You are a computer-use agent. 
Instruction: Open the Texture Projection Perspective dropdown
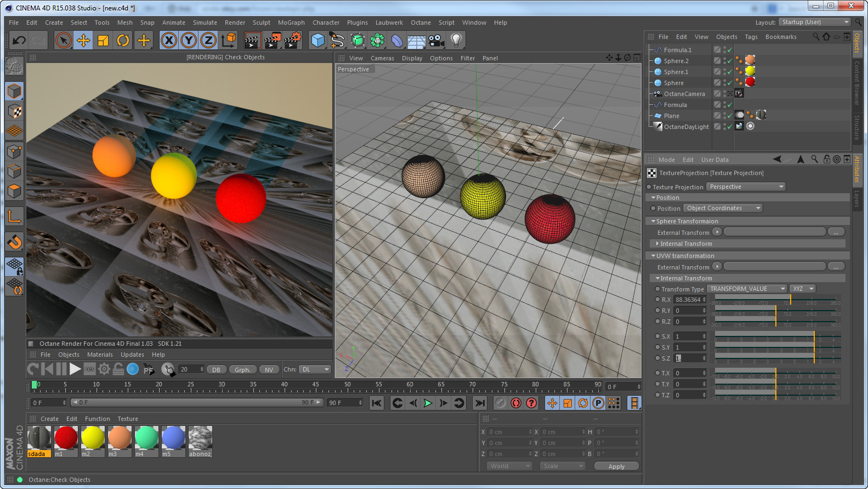pos(746,187)
